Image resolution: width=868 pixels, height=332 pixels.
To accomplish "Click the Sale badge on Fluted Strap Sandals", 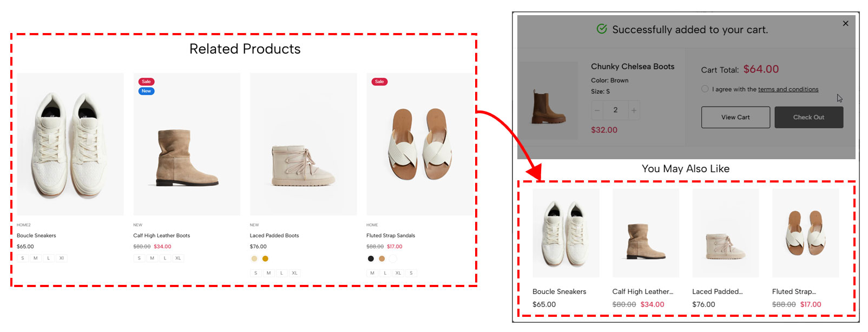I will click(x=379, y=81).
